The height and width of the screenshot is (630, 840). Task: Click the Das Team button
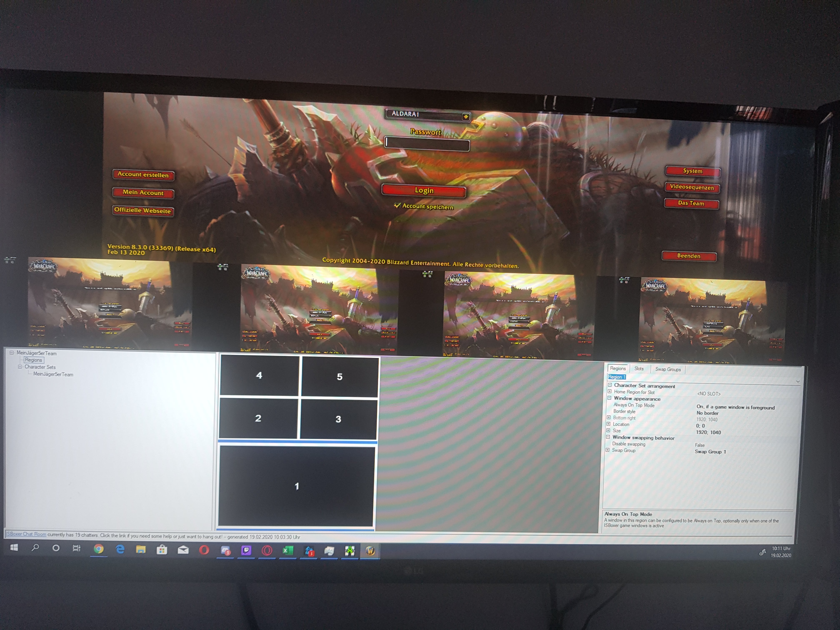(691, 204)
